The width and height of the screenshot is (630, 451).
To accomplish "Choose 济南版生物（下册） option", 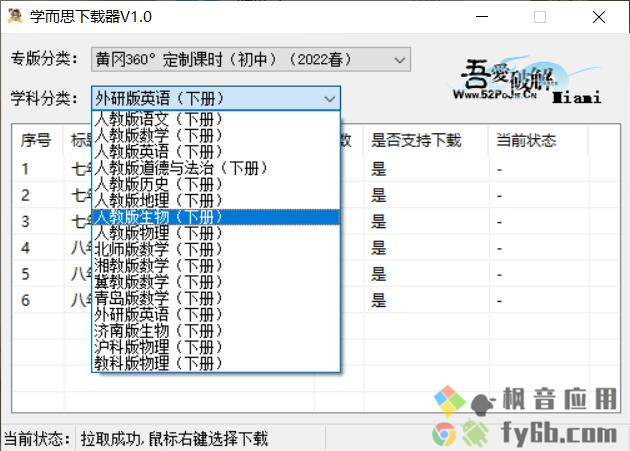I will 216,331.
